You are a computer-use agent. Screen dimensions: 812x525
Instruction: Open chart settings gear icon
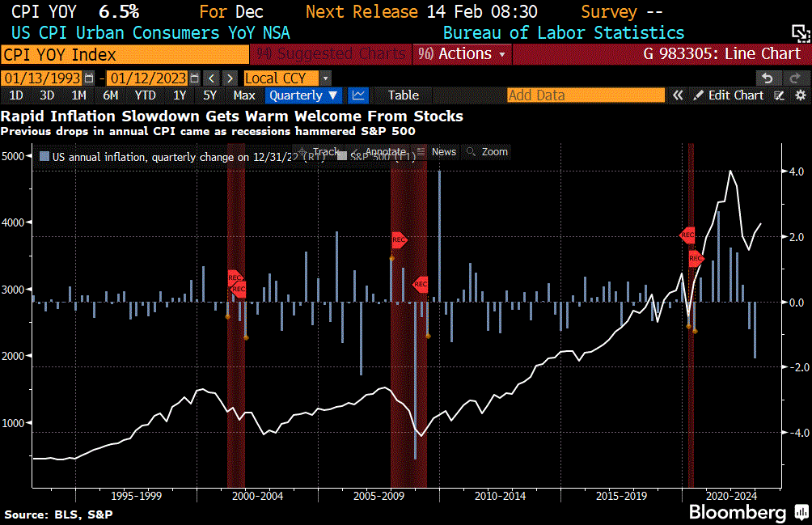pyautogui.click(x=801, y=95)
